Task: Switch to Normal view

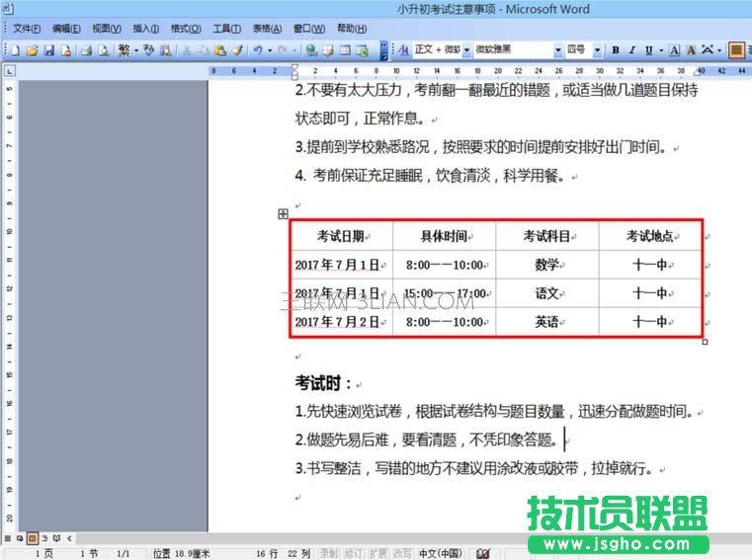Action: point(8,538)
